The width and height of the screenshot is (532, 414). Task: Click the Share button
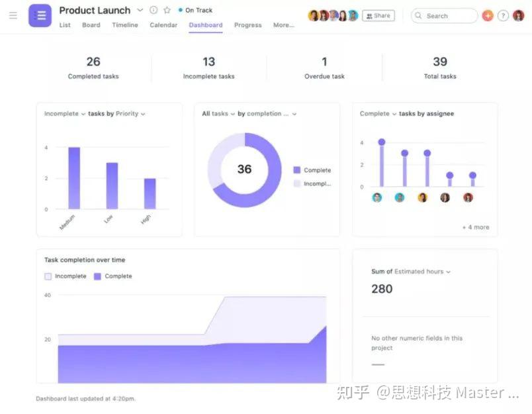[x=378, y=15]
